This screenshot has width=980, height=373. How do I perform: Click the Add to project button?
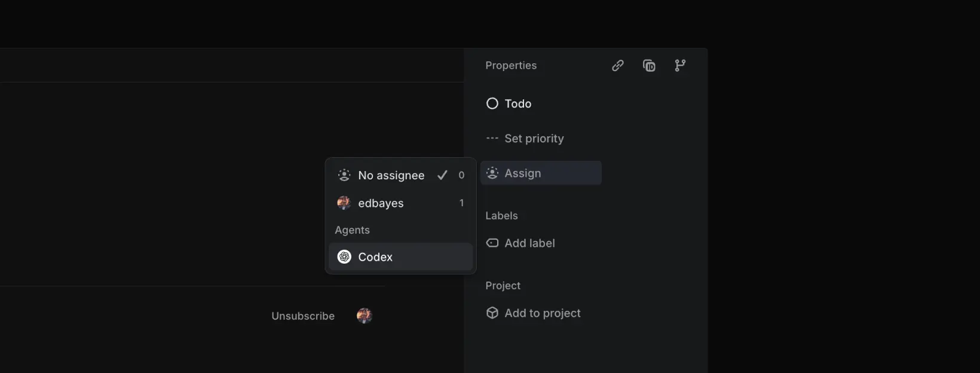click(542, 313)
